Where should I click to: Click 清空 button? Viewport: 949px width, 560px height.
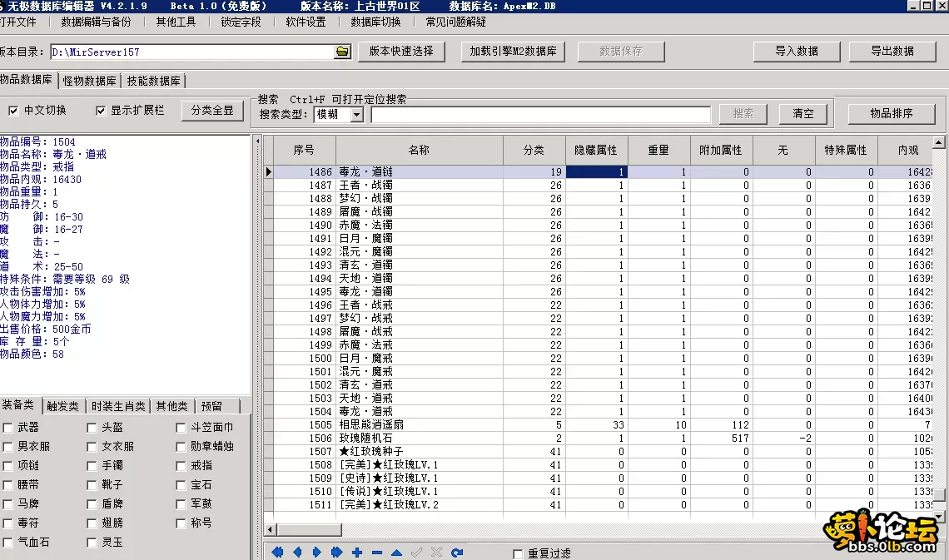pos(803,114)
